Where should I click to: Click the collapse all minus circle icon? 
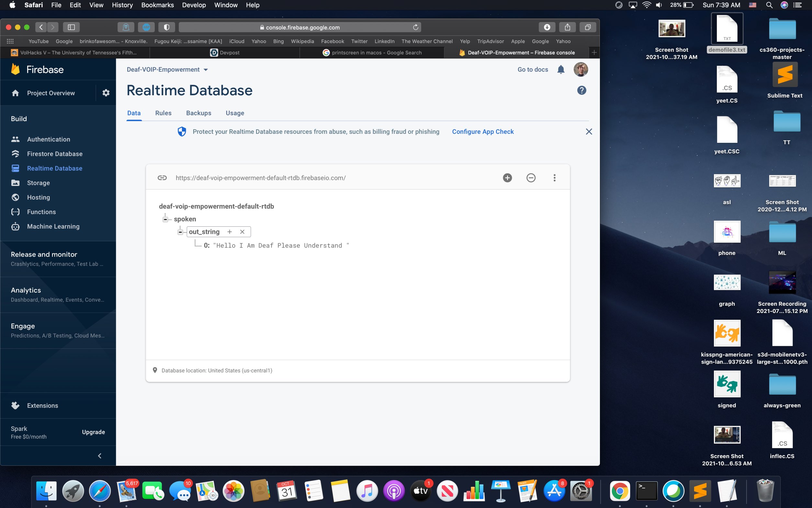(531, 178)
